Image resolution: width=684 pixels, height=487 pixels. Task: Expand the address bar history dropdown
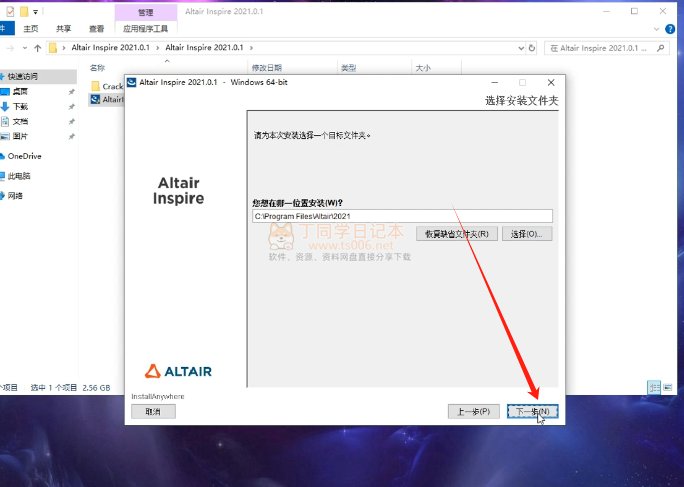click(521, 48)
